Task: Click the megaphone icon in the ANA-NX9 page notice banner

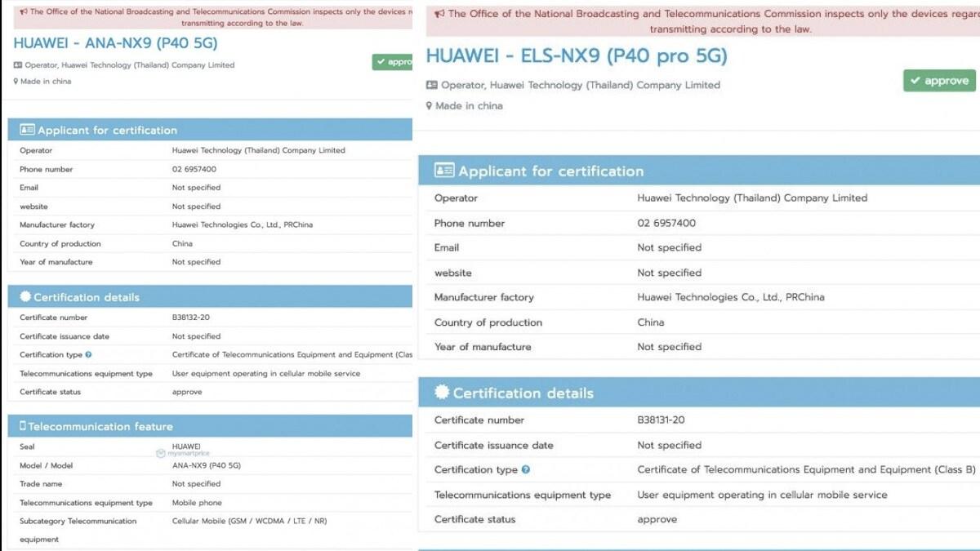Action: 24,12
